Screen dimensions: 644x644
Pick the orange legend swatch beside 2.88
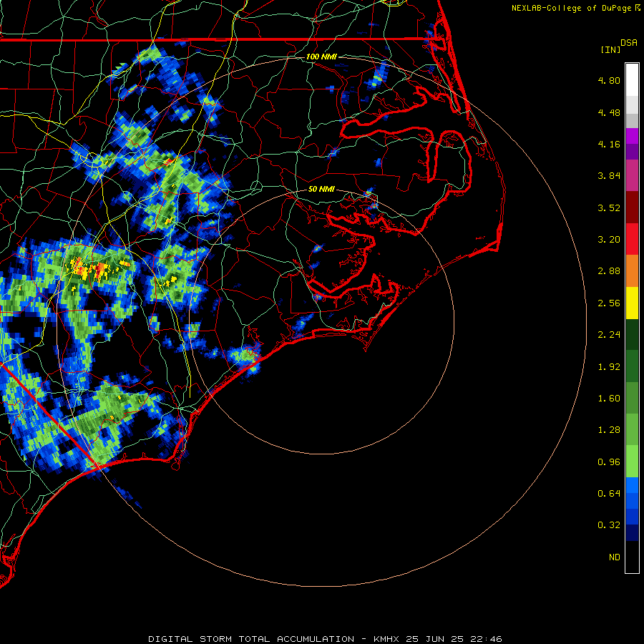[632, 271]
